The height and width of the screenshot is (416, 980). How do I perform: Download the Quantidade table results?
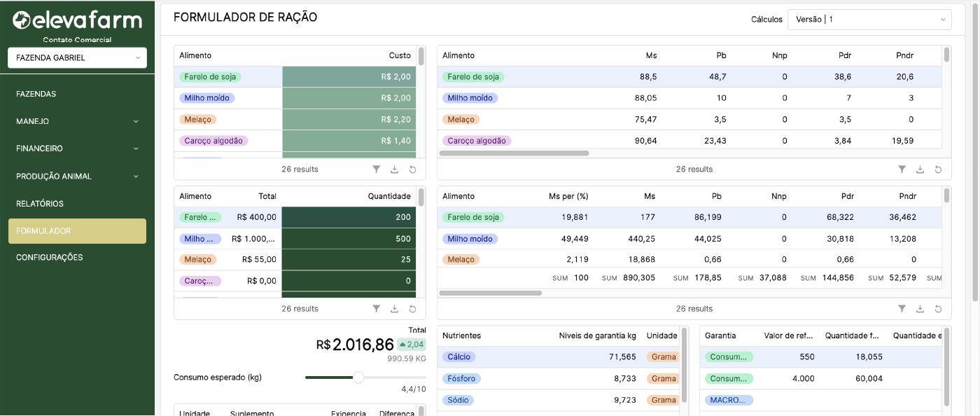pyautogui.click(x=395, y=309)
